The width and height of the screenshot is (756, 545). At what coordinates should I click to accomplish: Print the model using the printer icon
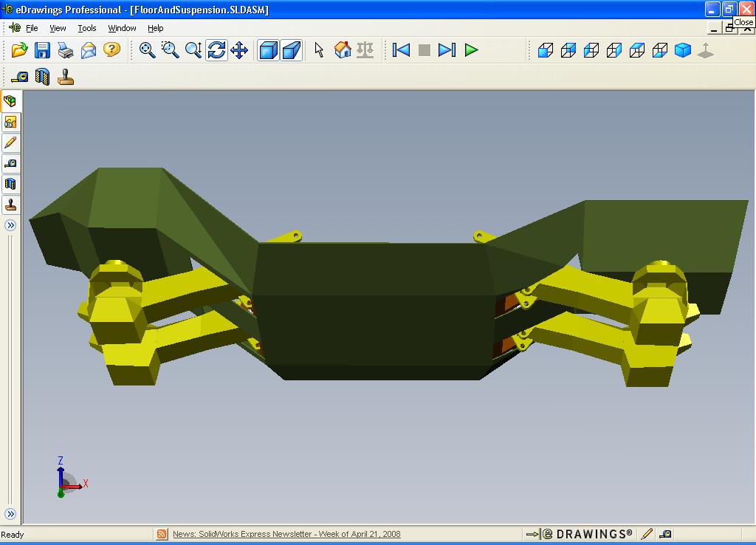coord(66,50)
